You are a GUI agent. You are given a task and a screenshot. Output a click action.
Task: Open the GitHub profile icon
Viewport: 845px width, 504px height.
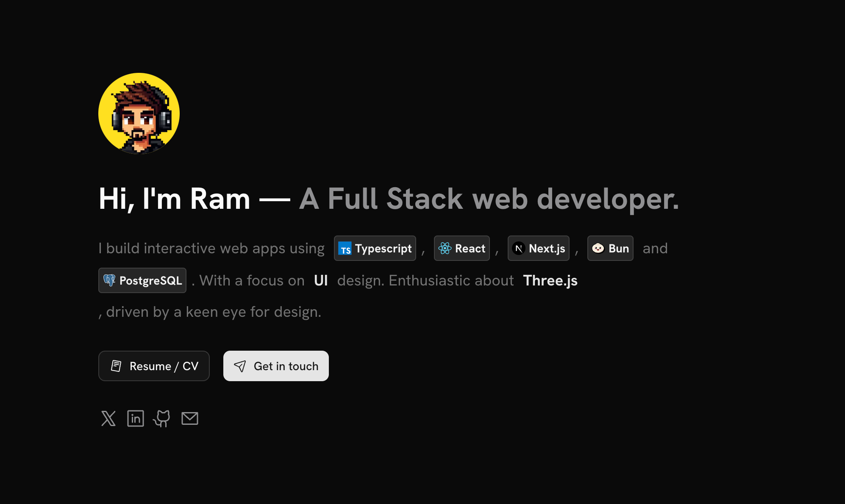162,418
